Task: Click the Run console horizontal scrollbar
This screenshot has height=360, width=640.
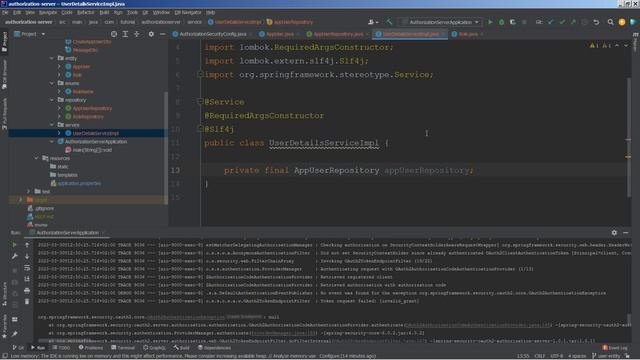Action: pos(65,341)
